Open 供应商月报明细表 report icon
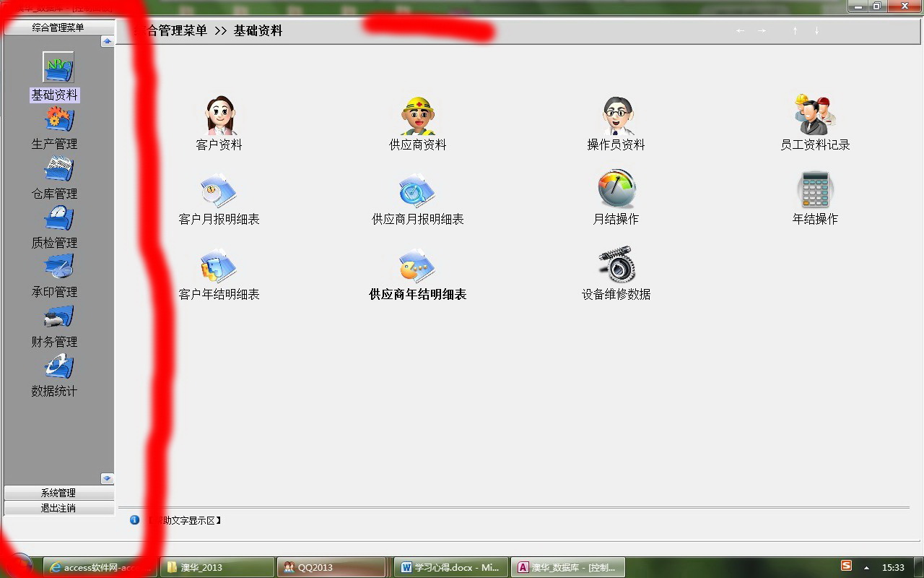The image size is (924, 578). click(417, 191)
